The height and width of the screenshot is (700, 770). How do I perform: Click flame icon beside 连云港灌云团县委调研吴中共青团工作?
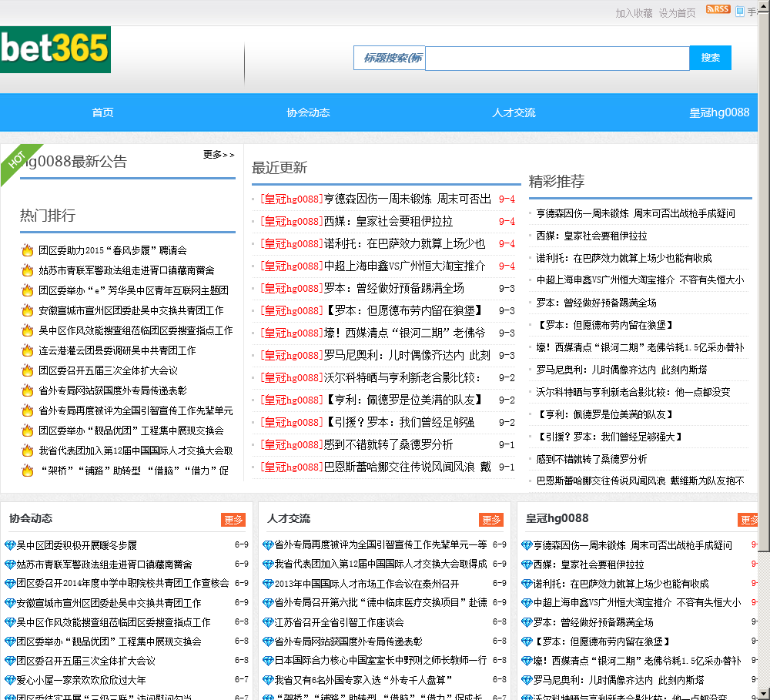[28, 350]
